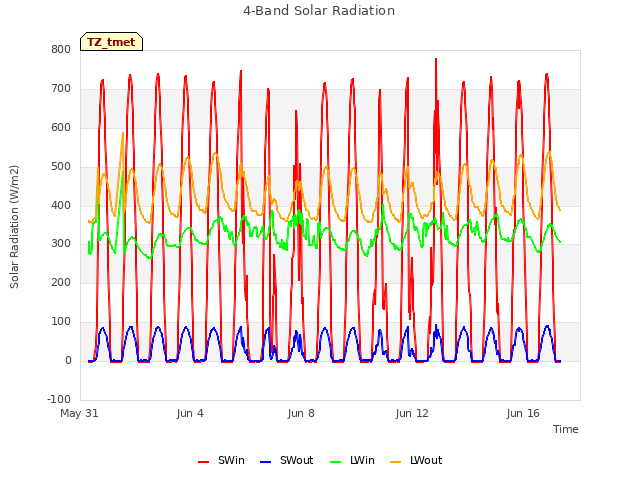Viewport: 640px width, 480px height.
Task: Toggle the SWin legend entry
Action: pos(221,460)
